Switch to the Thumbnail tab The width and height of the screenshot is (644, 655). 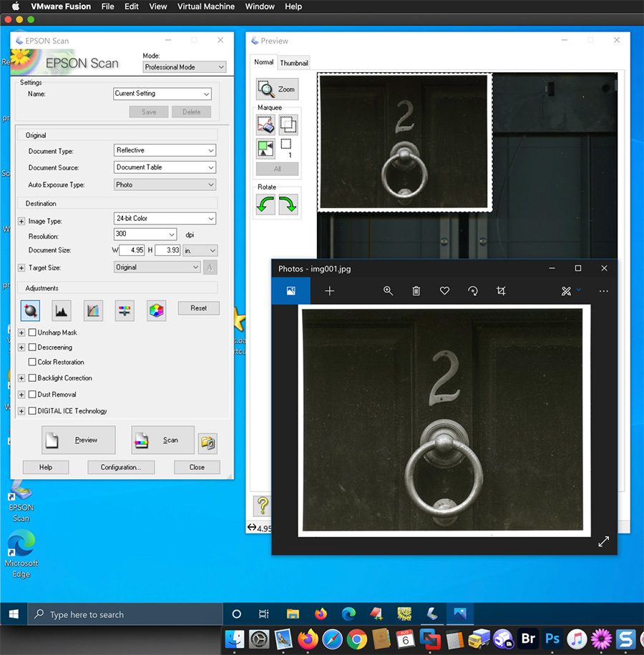point(293,63)
